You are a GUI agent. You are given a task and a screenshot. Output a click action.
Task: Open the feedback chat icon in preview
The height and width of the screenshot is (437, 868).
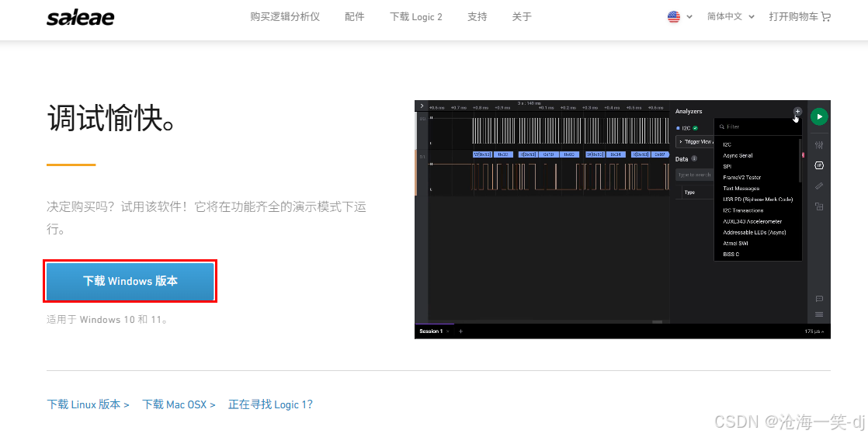tap(819, 299)
